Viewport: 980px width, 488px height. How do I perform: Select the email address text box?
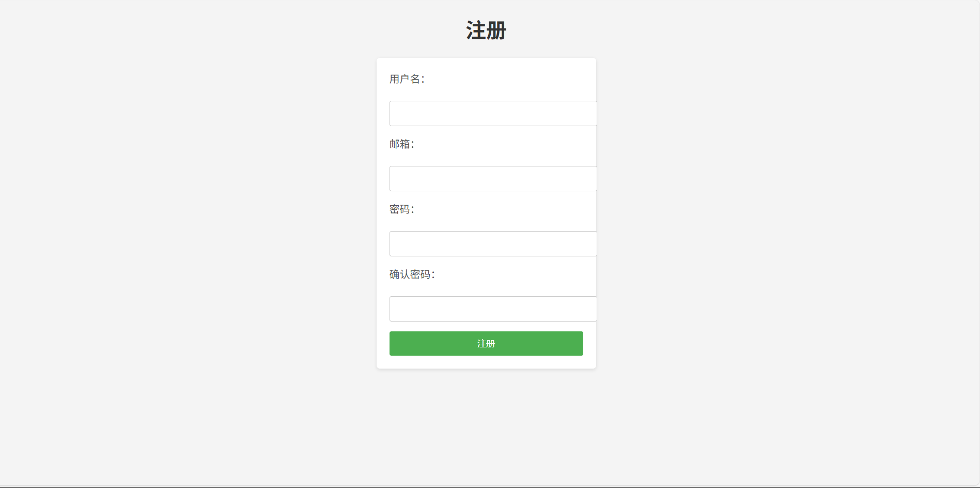(493, 178)
